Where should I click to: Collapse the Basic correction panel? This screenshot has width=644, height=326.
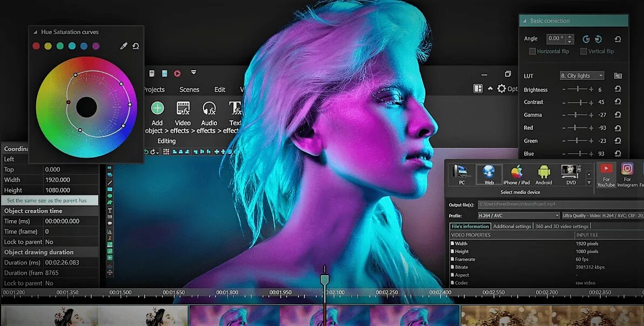[525, 21]
